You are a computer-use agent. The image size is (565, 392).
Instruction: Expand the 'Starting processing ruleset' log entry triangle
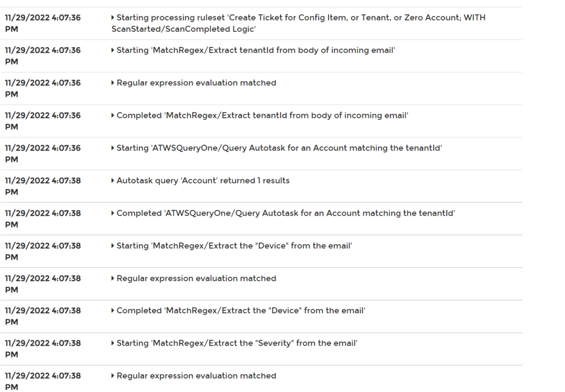click(113, 18)
